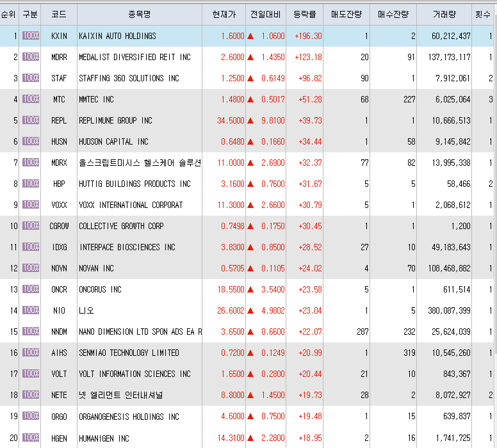Click the 100% badge in NNDM row

click(x=31, y=331)
